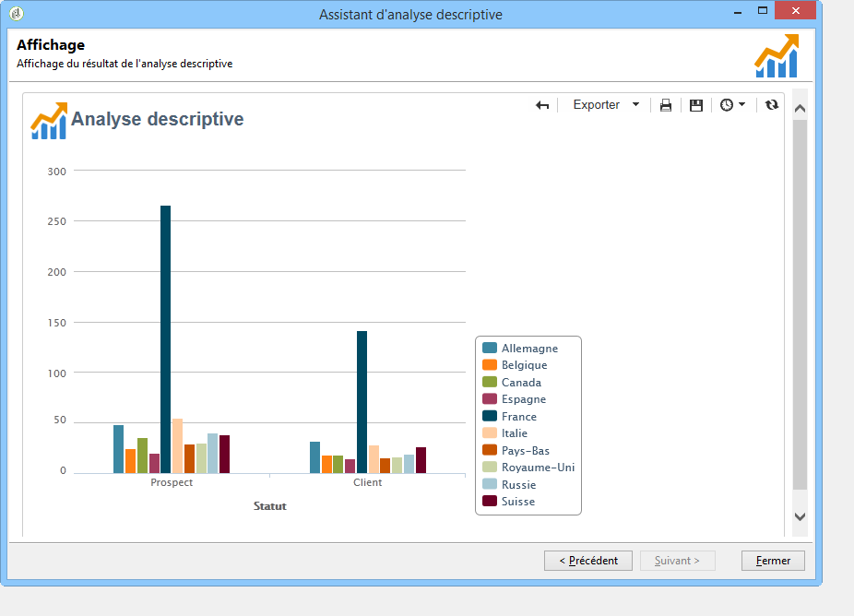Click the Client axis label
Screen dimensions: 854x616
click(x=368, y=482)
